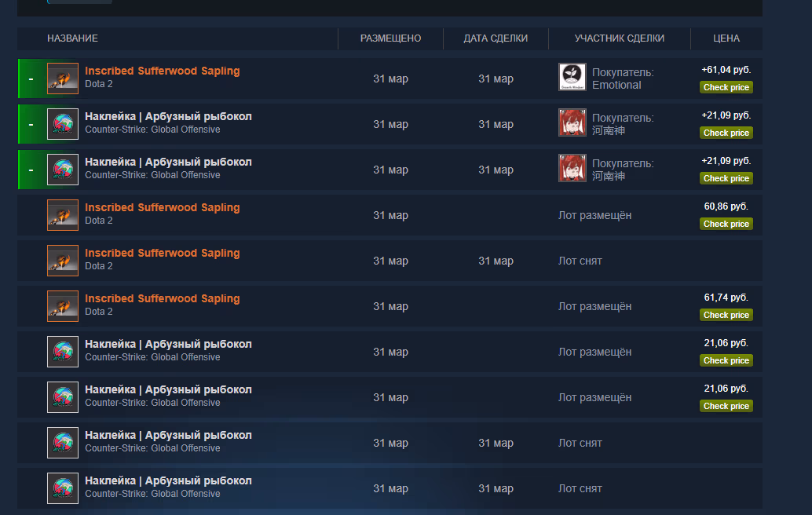Click 'Покупатель:' label above Emotional
This screenshot has height=515, width=812.
click(x=623, y=72)
